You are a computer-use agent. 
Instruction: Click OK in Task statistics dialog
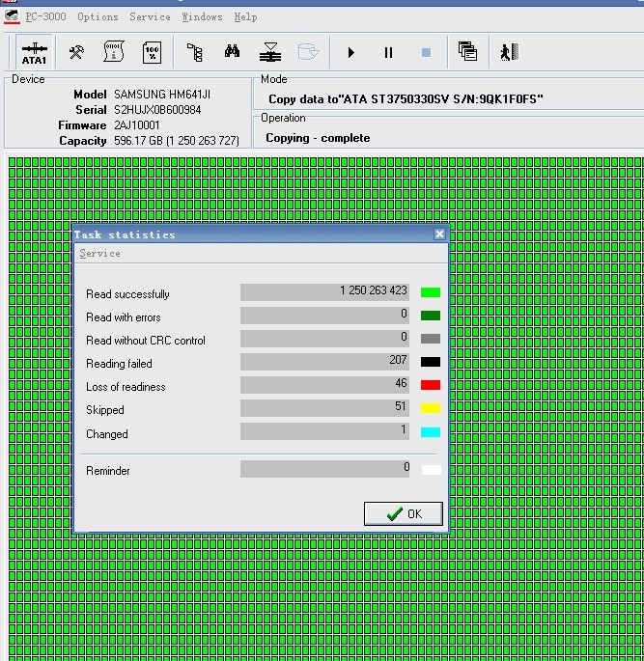pos(404,513)
